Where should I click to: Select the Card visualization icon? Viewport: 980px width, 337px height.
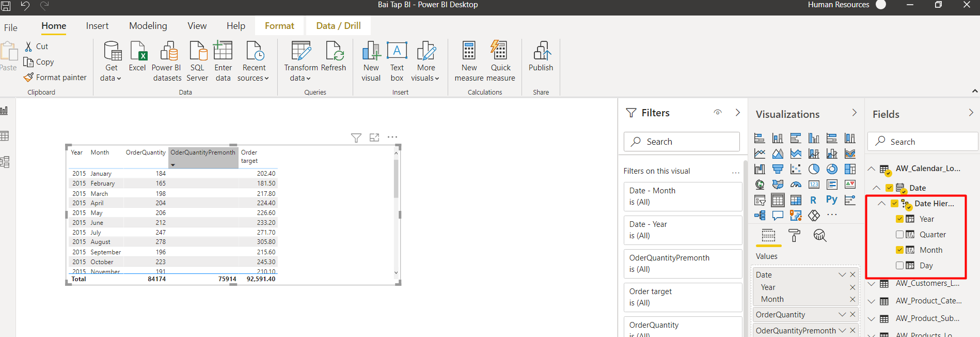[814, 185]
